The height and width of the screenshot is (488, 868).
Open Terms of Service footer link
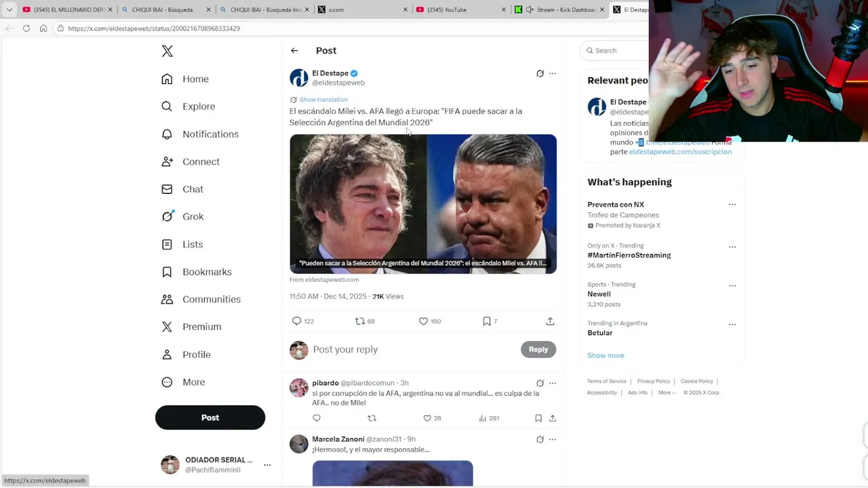coord(607,381)
